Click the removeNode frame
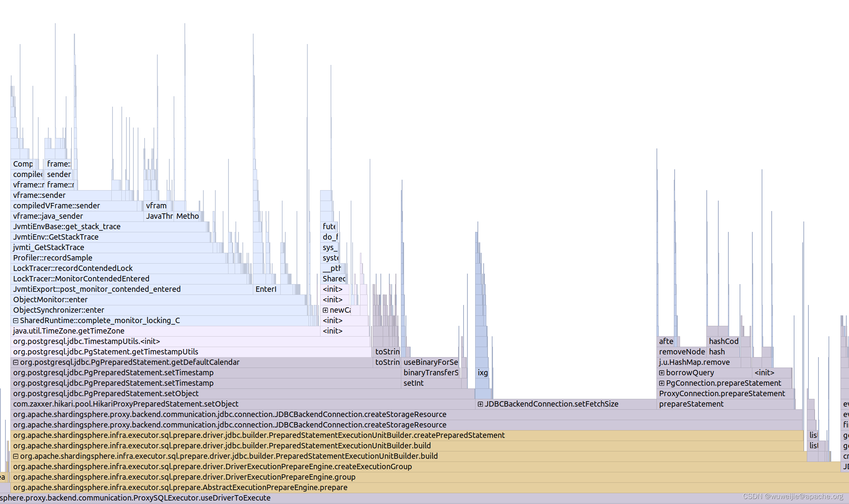 pyautogui.click(x=682, y=352)
